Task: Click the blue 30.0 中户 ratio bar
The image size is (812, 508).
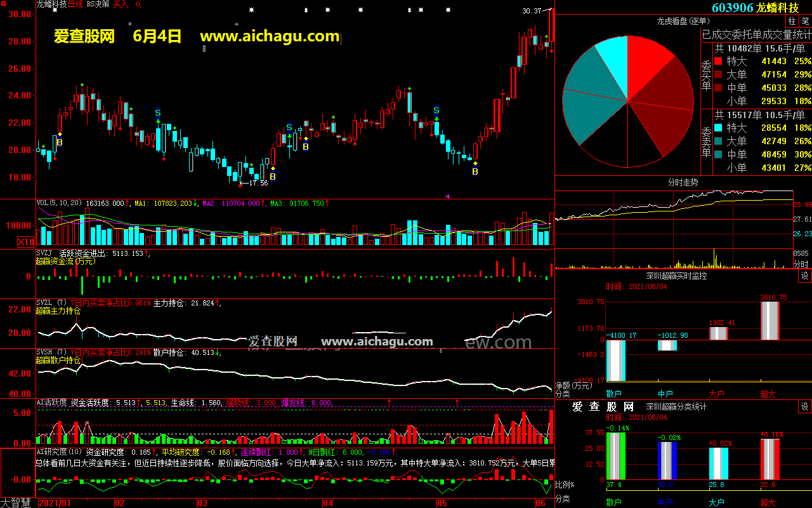Action: point(667,460)
